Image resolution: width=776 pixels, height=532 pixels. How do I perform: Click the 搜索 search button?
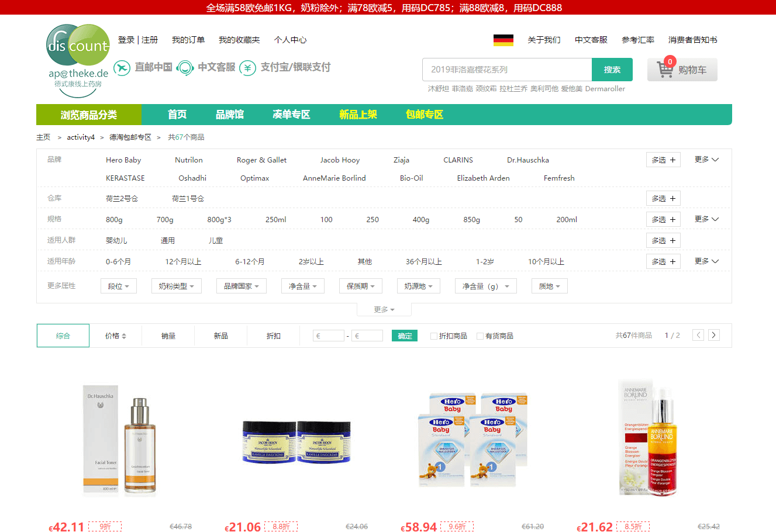pyautogui.click(x=612, y=70)
